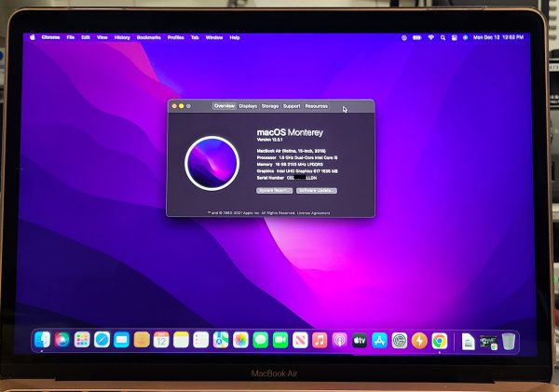
Task: Open the Bookmarks menu in menu bar
Action: pyautogui.click(x=149, y=37)
